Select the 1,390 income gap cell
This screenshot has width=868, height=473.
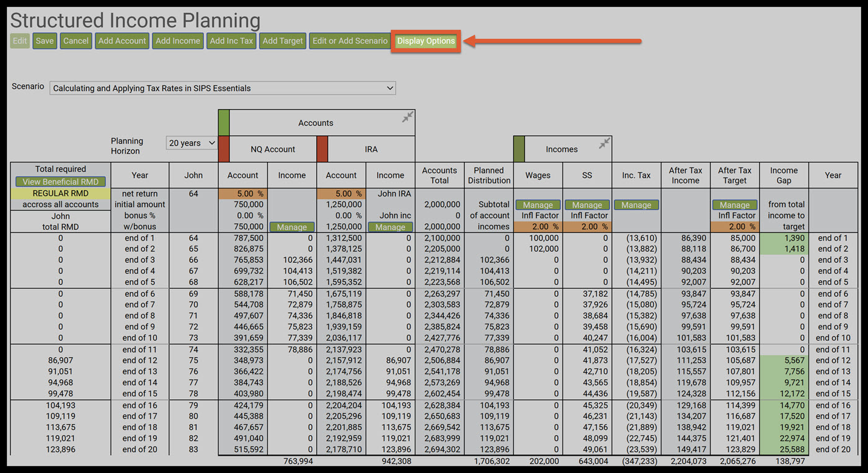pos(784,238)
